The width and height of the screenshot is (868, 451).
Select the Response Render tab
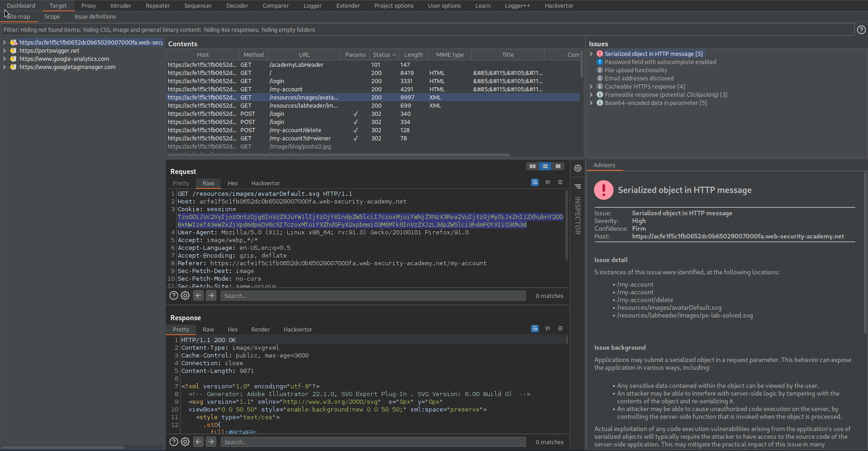260,329
